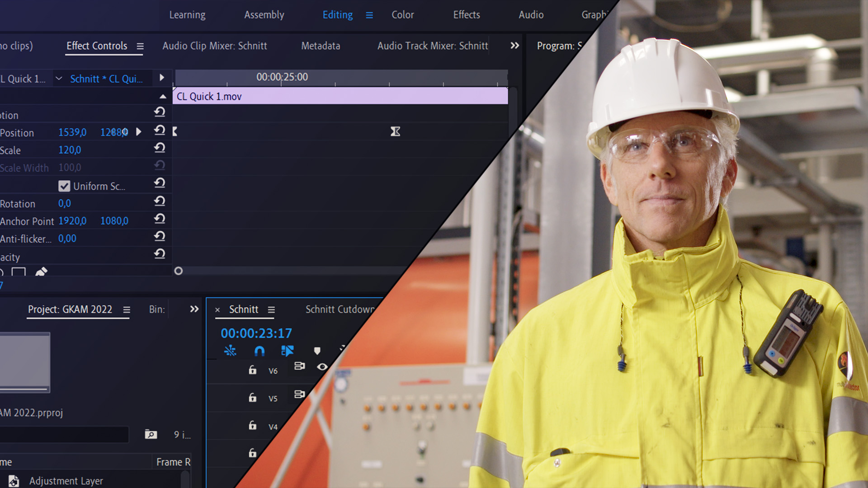868x488 pixels.
Task: Toggle lock on track V4
Action: (x=253, y=426)
